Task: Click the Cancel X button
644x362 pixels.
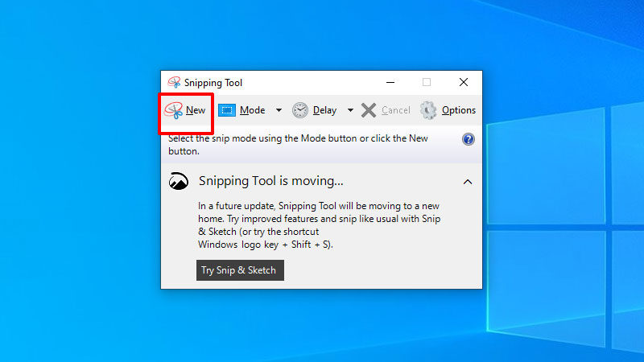Action: 386,110
